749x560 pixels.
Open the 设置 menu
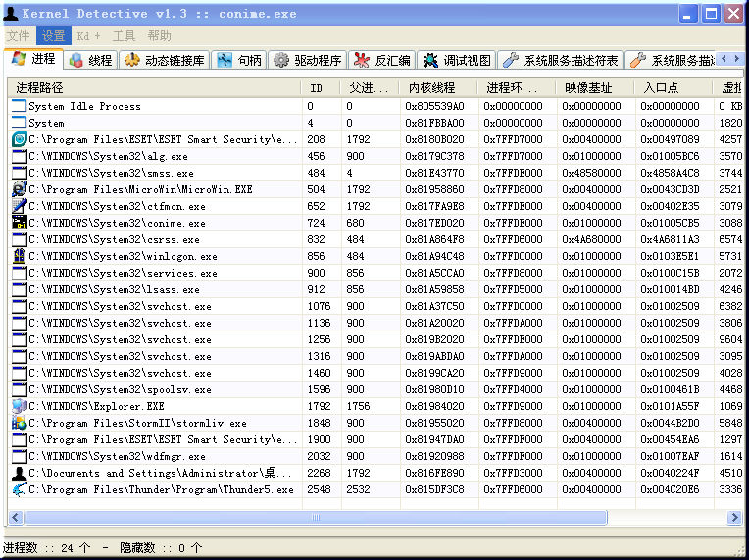pyautogui.click(x=53, y=36)
